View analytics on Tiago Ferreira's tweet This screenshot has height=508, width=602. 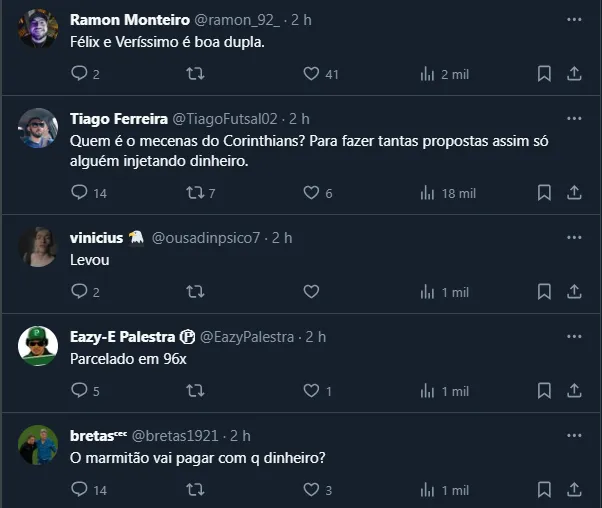[x=427, y=193]
